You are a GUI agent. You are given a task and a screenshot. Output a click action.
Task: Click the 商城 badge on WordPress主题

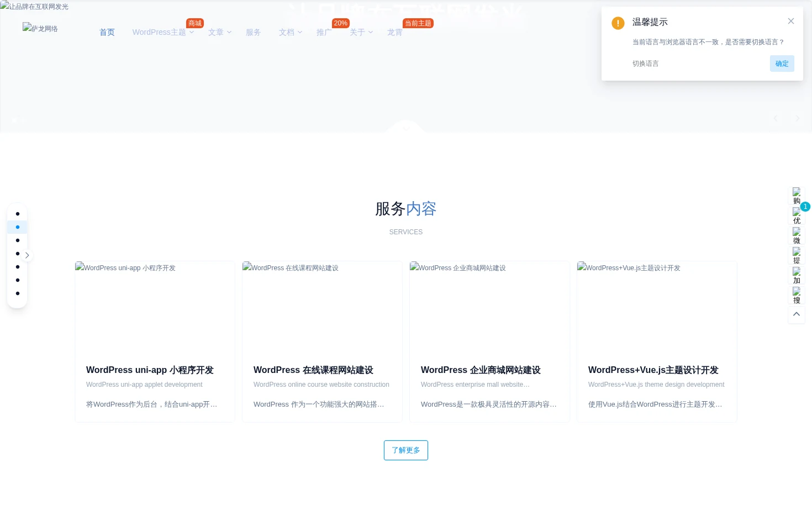coord(195,23)
